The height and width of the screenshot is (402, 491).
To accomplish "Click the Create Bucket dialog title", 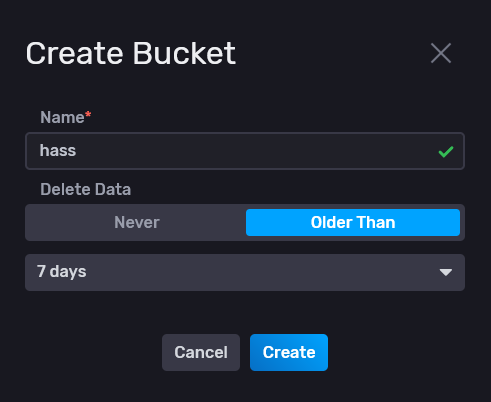I will (131, 53).
